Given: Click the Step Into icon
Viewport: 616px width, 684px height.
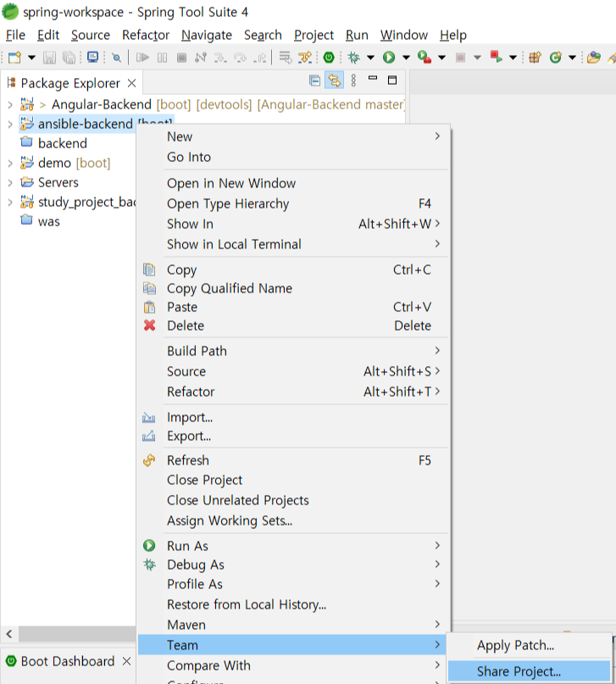Looking at the screenshot, I should click(x=220, y=57).
